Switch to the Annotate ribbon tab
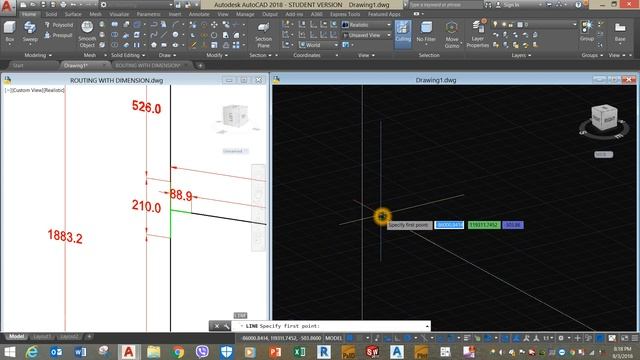Viewport: 640px width, 360px height. click(199, 14)
